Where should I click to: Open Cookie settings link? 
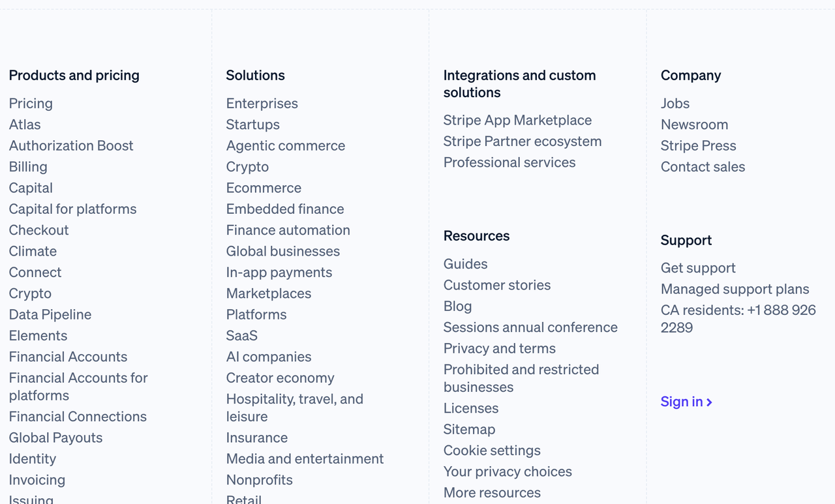coord(491,451)
